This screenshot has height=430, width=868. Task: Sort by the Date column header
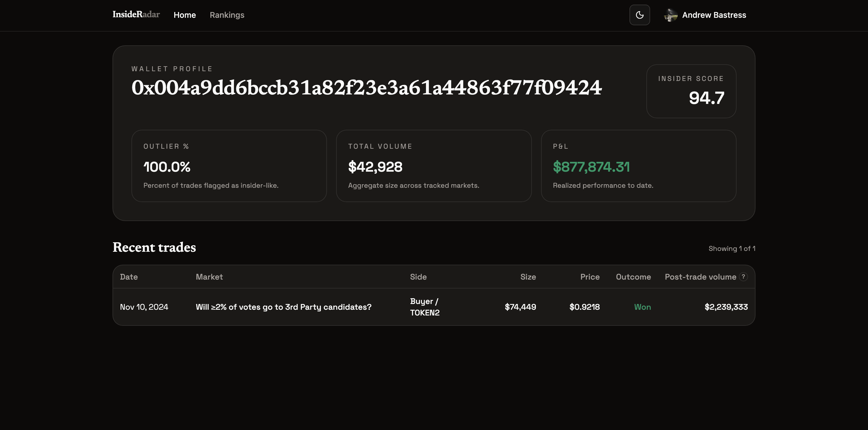coord(129,277)
